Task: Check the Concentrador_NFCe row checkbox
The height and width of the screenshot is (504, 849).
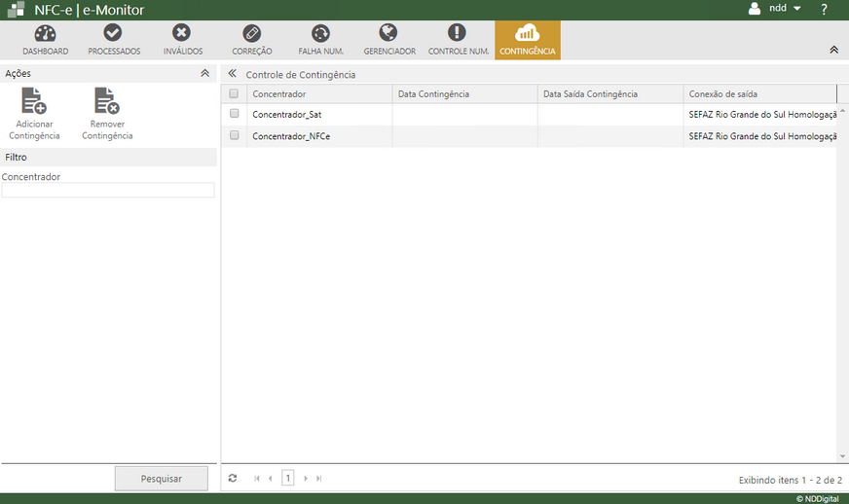Action: pos(234,136)
